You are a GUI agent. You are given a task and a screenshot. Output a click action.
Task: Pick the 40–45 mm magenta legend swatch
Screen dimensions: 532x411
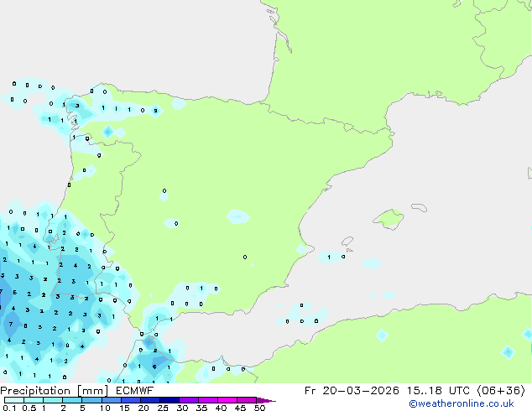[227, 400]
